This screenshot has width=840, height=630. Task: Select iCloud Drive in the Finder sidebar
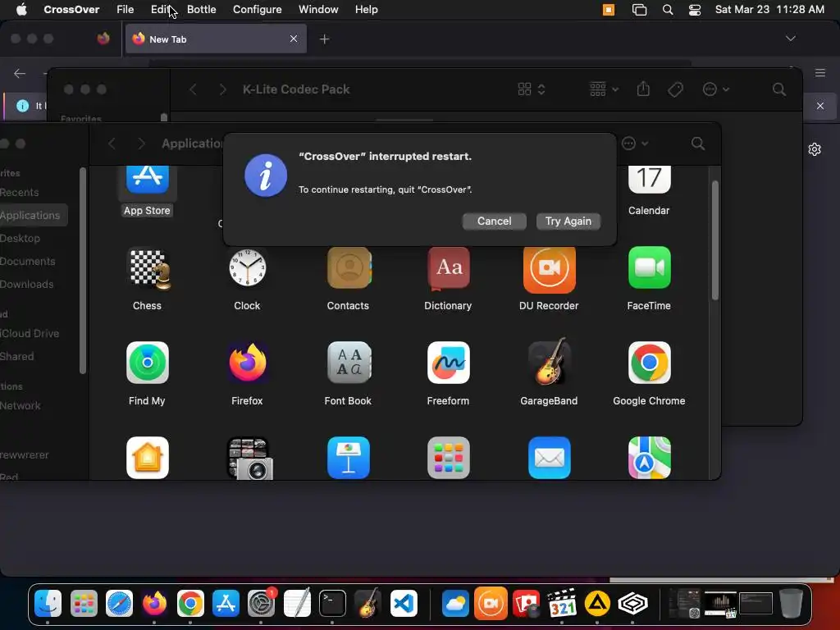[30, 333]
